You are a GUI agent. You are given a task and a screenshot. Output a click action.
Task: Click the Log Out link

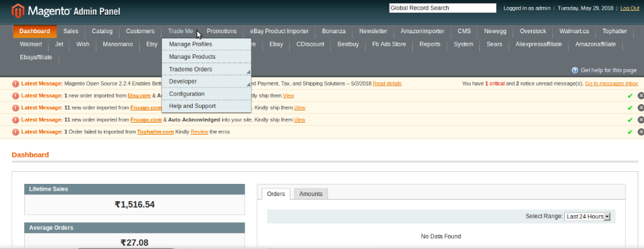click(629, 8)
